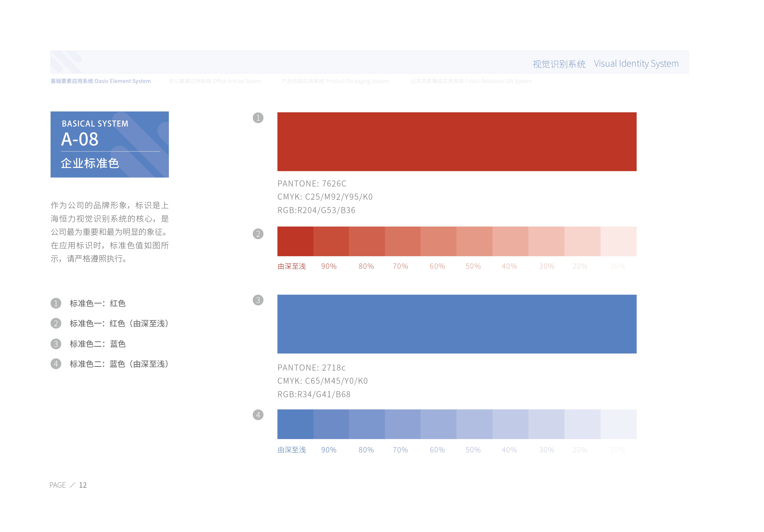Open the 基础要素应用系统 Oasiv Element System tab
Viewport: 764px width, 532px height.
(101, 81)
